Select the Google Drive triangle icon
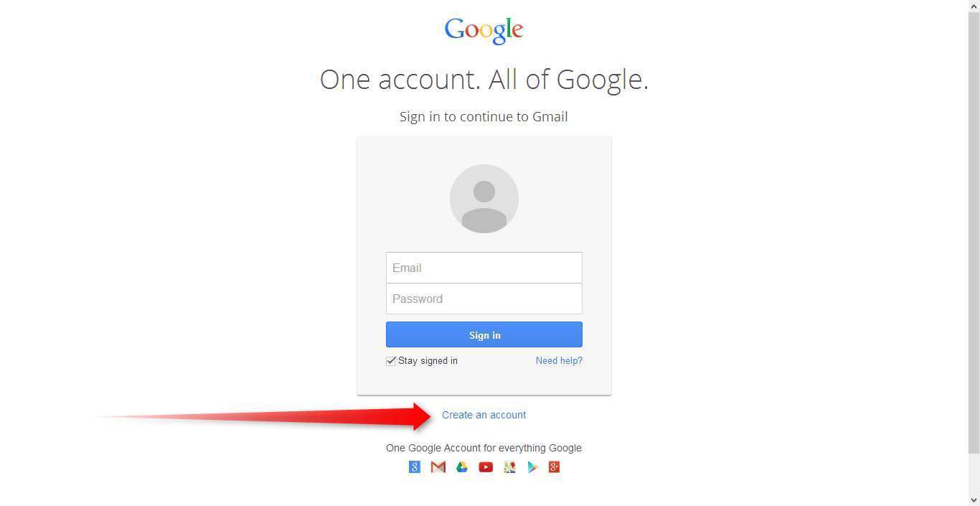 (x=462, y=467)
